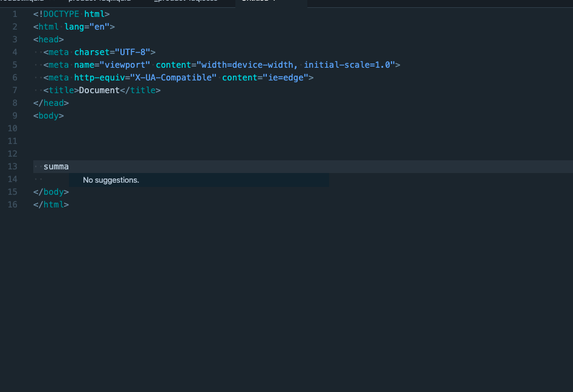Switch to the Untitled-1 tab

(258, 3)
